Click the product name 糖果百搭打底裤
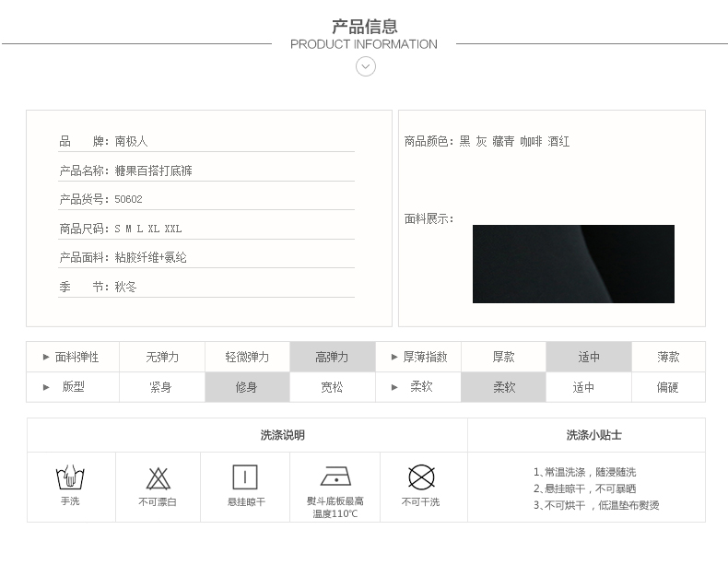The height and width of the screenshot is (565, 728). pos(153,171)
